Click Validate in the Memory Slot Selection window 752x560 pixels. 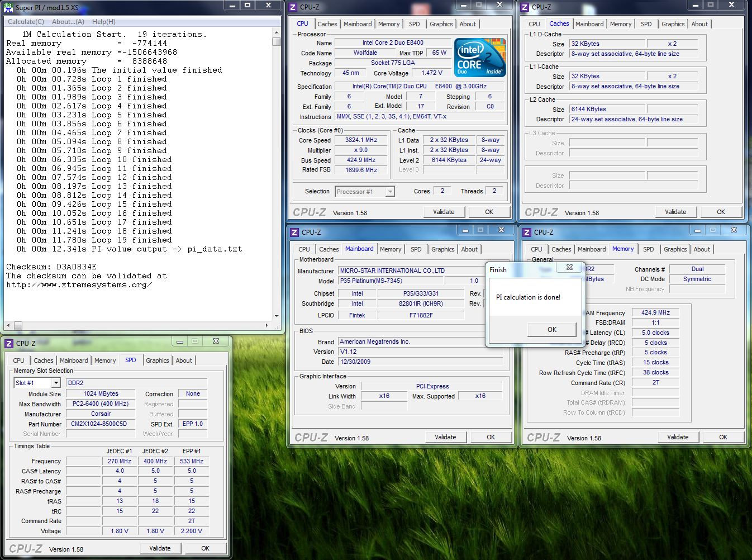pyautogui.click(x=160, y=548)
